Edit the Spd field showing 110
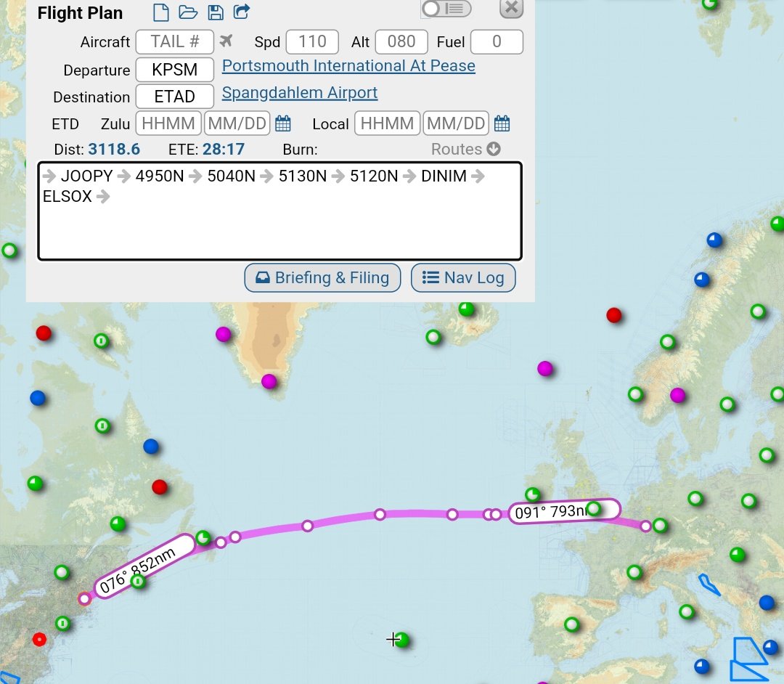This screenshot has width=784, height=684. pyautogui.click(x=312, y=41)
